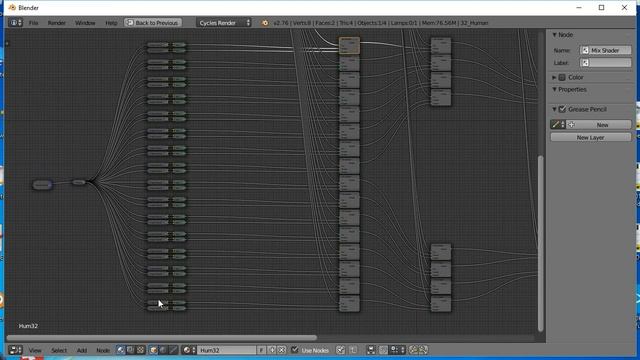This screenshot has width=640, height=360.
Task: Open the node editor type selector icon
Action: coord(16,350)
